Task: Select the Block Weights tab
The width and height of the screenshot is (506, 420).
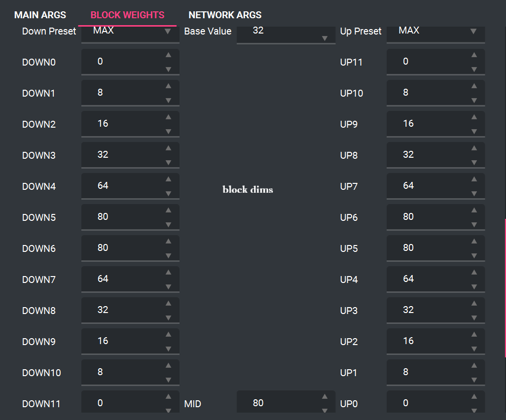Action: [127, 15]
